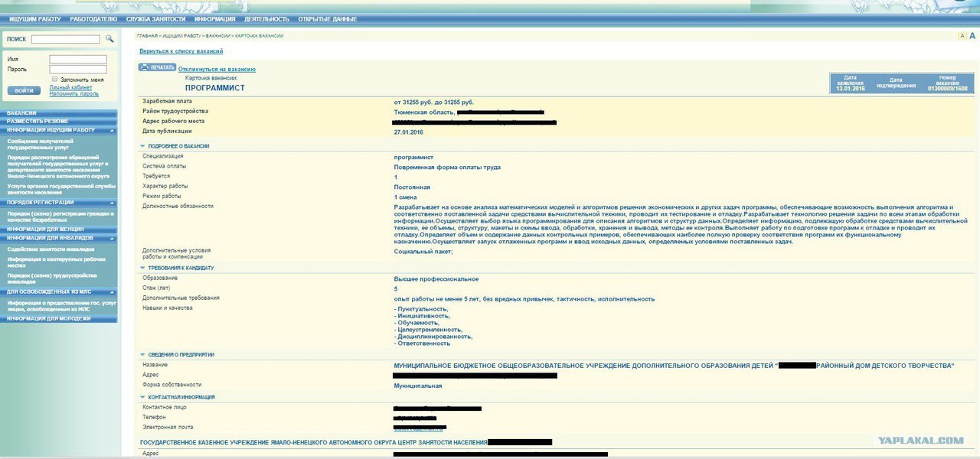Open the Напомнить пароль link
This screenshot has height=459, width=980.
tap(74, 94)
